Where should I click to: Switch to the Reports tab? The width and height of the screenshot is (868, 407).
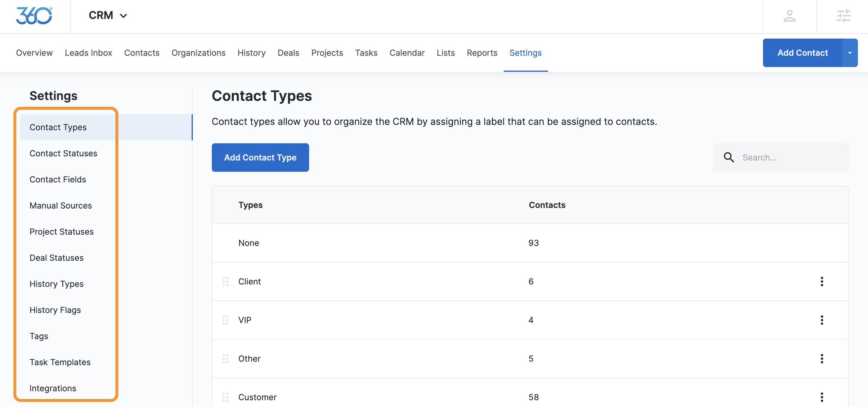pyautogui.click(x=481, y=53)
